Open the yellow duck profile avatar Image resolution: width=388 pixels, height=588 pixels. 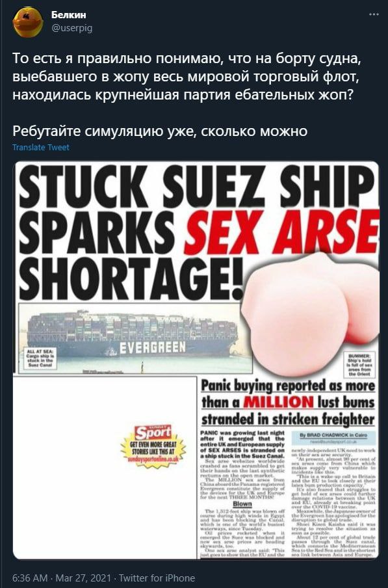click(x=27, y=21)
